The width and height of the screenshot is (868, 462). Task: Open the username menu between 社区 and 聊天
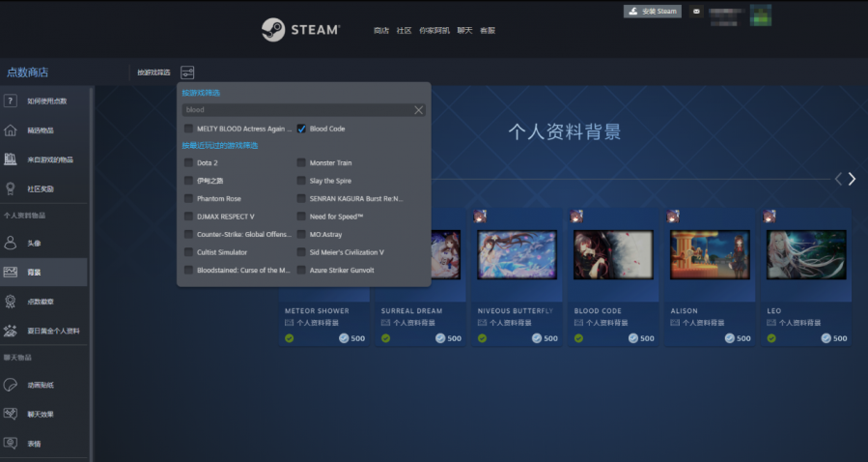(434, 31)
